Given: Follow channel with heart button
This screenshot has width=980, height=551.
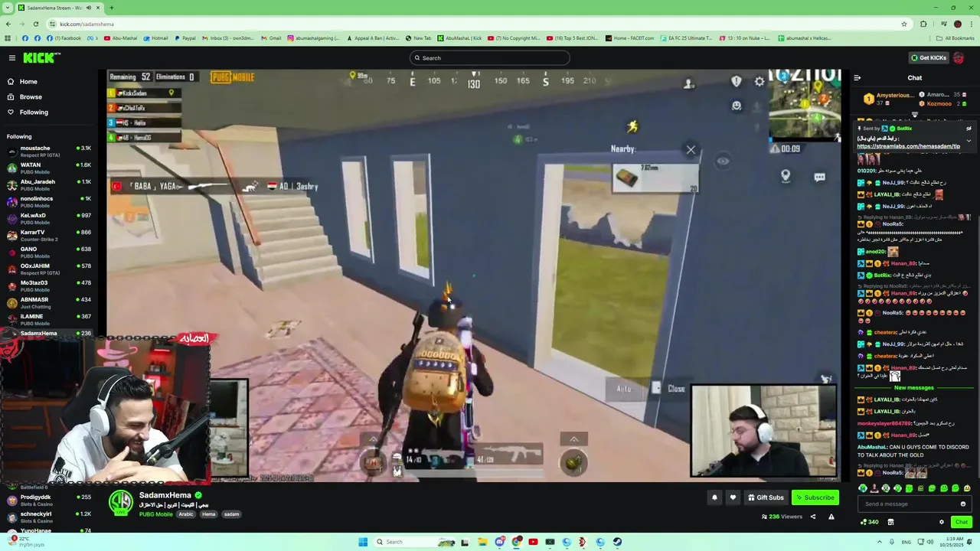Looking at the screenshot, I should pos(733,497).
